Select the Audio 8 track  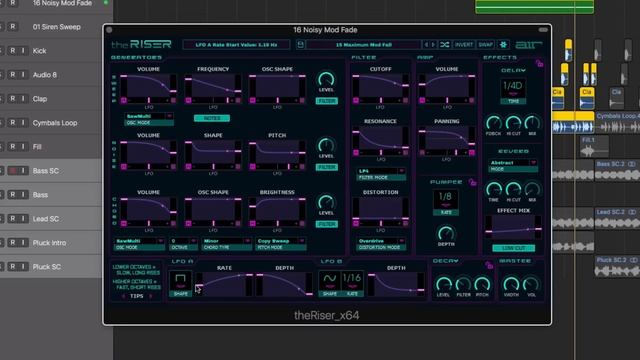(44, 75)
